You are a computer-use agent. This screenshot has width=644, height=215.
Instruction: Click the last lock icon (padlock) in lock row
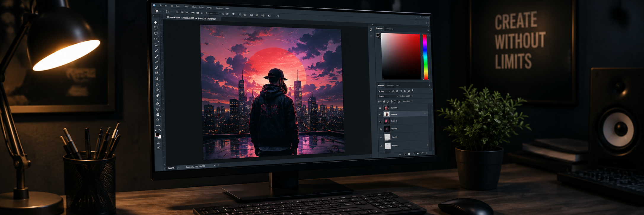(x=398, y=102)
